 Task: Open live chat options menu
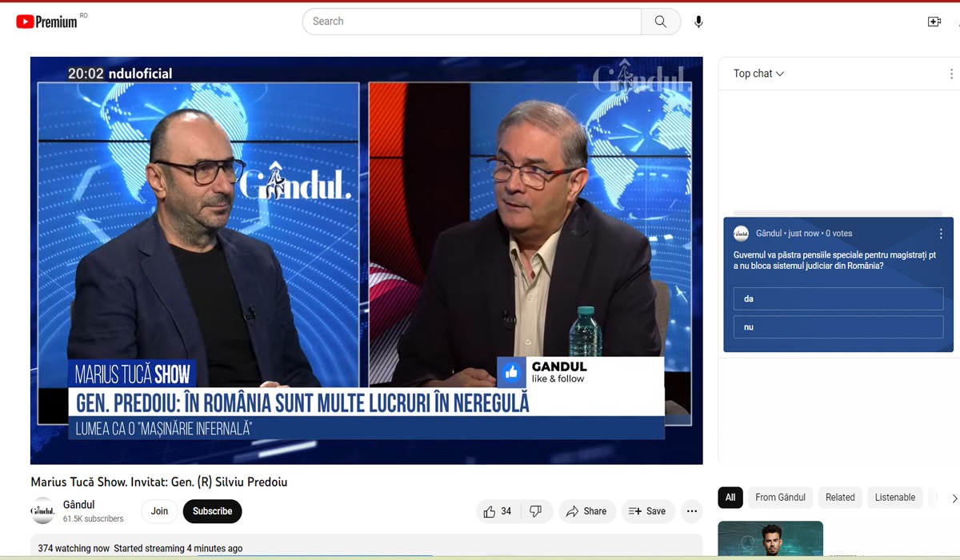tap(951, 74)
